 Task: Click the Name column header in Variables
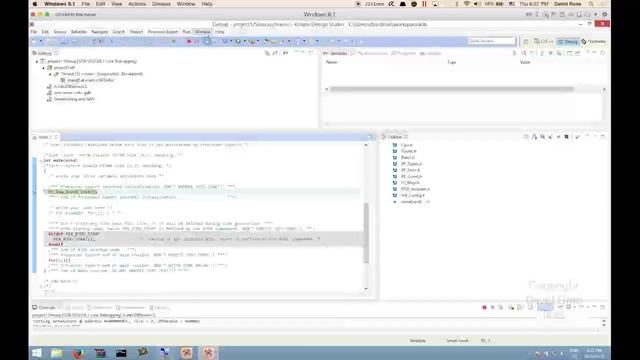(x=331, y=62)
